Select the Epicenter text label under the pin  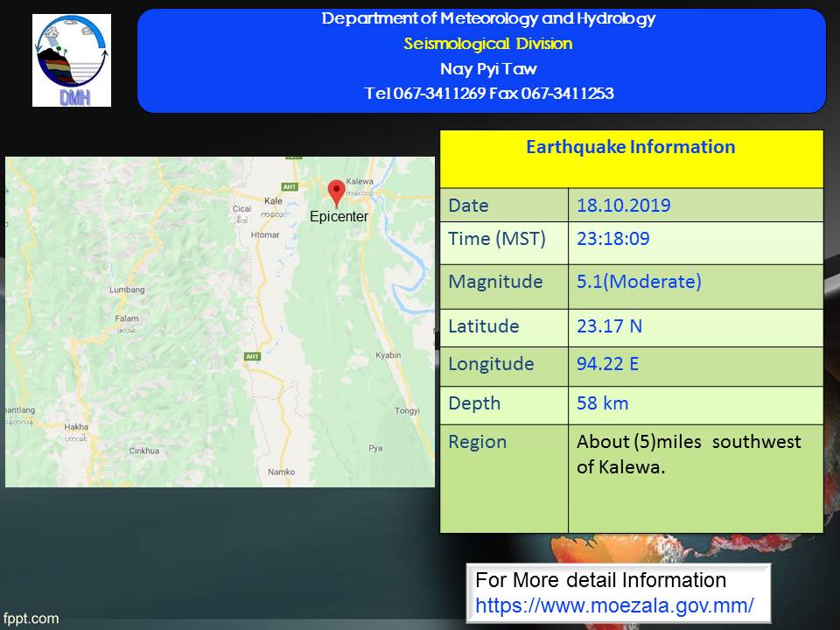coord(339,217)
